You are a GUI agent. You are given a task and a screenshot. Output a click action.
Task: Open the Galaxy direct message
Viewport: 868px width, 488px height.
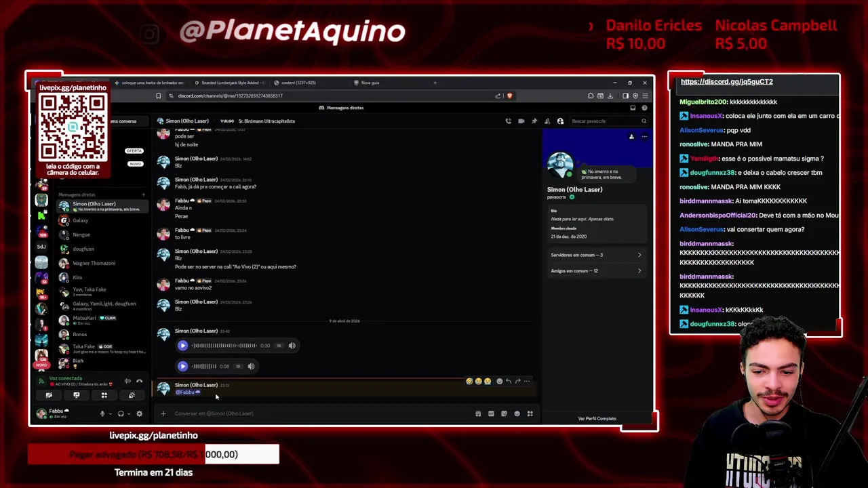coord(102,220)
